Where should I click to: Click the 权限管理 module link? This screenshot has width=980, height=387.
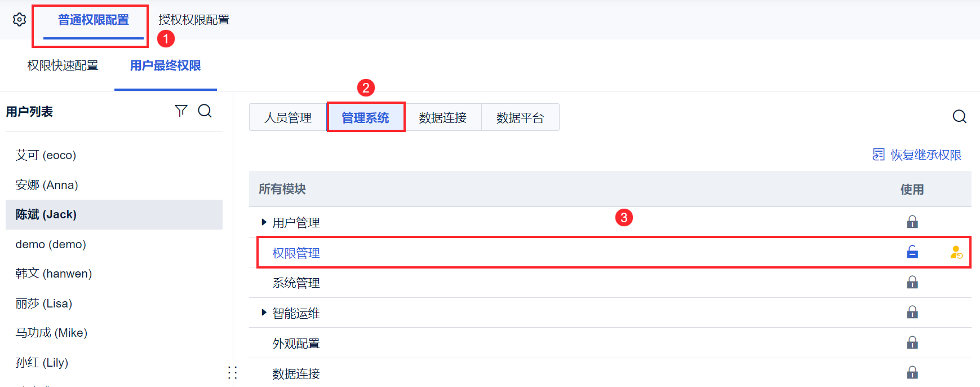point(296,253)
